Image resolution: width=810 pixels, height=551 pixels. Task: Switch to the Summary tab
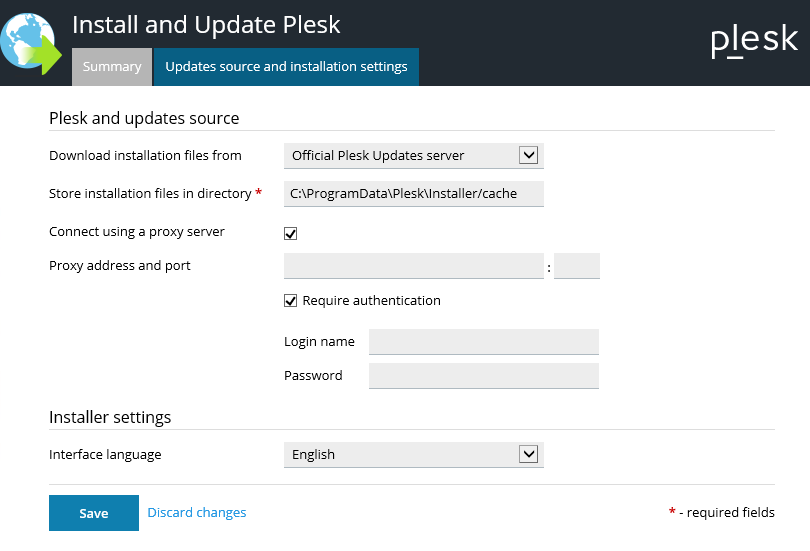[112, 67]
